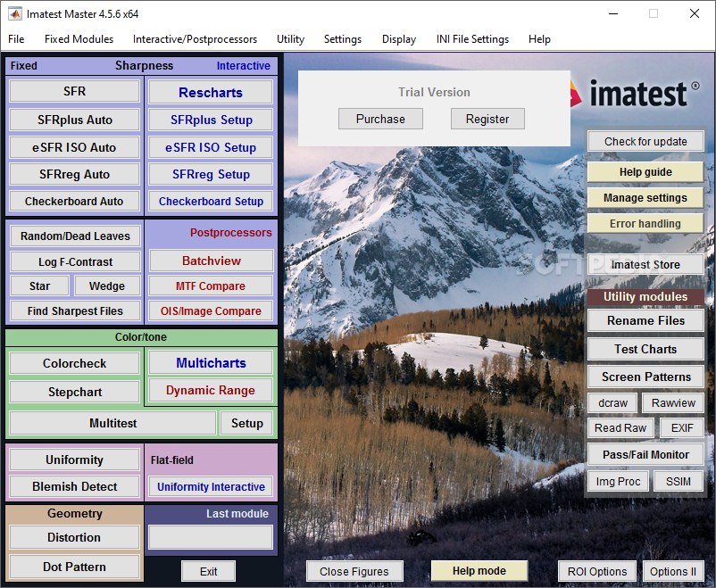Open Manage settings
This screenshot has height=588, width=716.
645,198
